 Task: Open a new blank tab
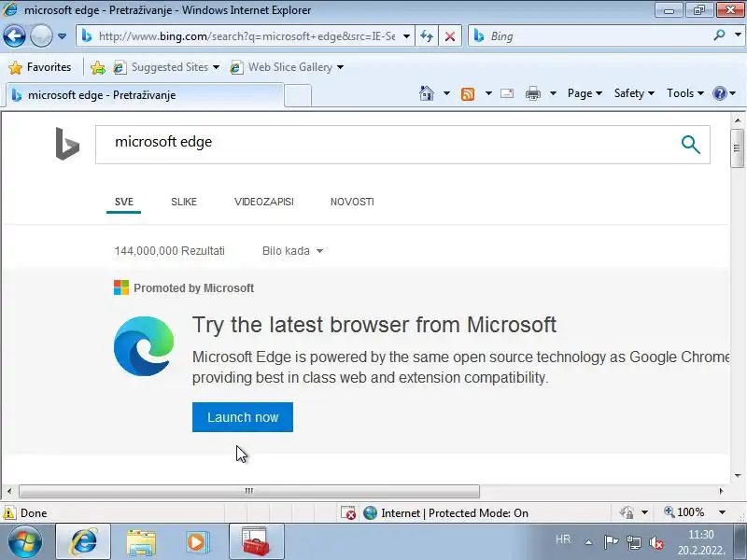click(x=298, y=95)
